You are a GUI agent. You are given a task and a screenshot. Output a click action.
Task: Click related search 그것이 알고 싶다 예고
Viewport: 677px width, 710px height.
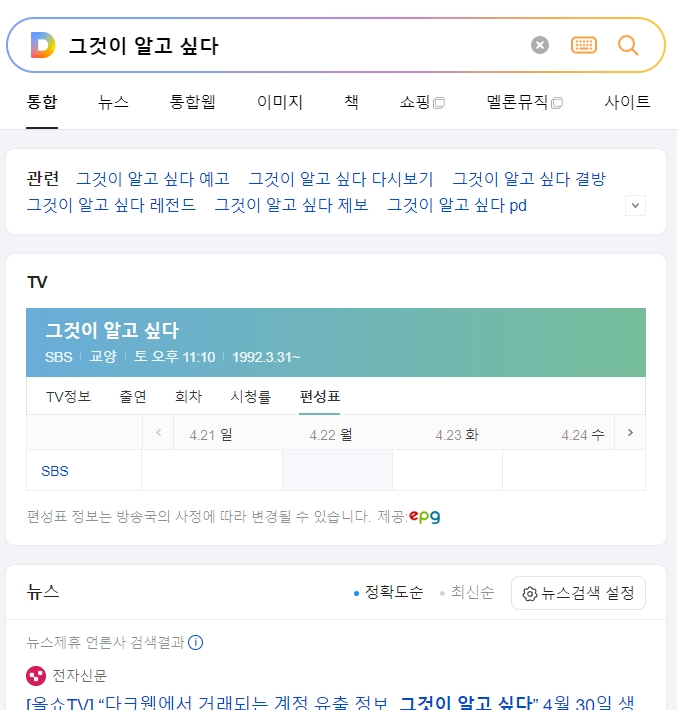click(x=153, y=179)
